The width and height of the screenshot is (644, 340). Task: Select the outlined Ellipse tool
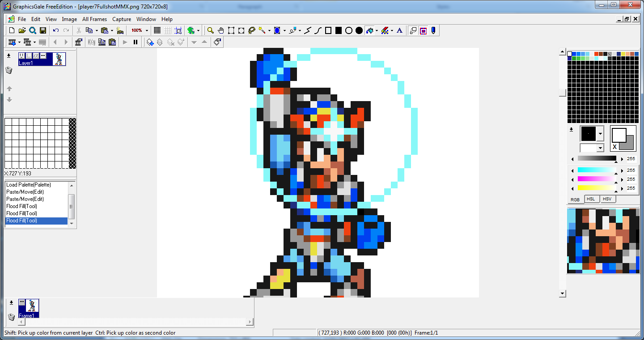[x=349, y=30]
